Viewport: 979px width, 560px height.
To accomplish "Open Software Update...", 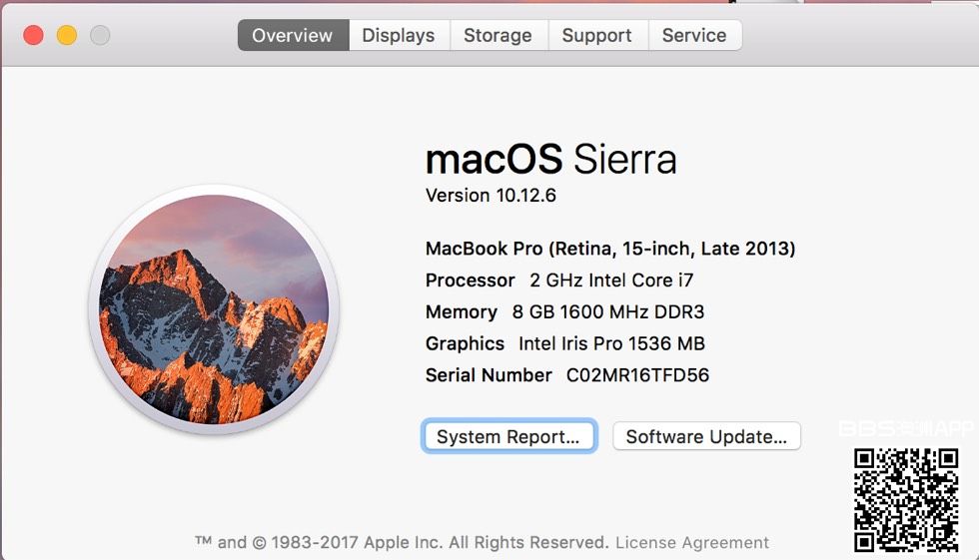I will [x=706, y=436].
